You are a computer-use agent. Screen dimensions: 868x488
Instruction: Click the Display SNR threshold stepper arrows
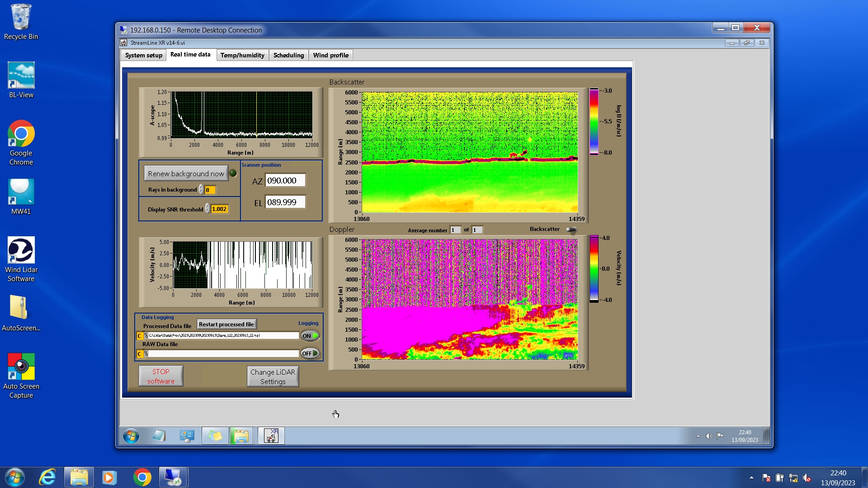point(207,209)
